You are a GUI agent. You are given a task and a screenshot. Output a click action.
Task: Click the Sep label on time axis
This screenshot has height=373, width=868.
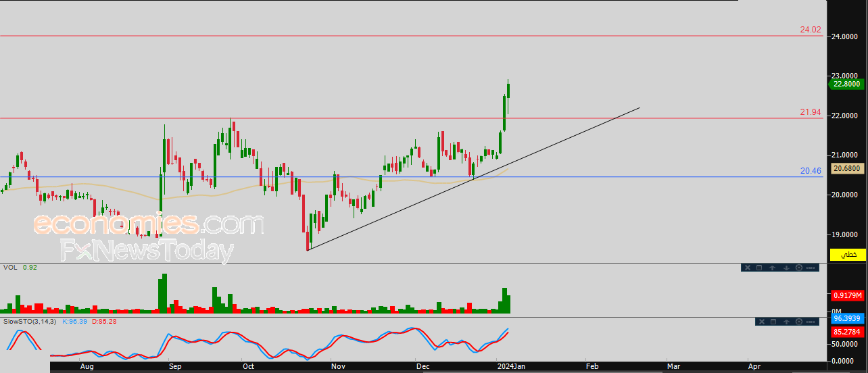pos(175,366)
